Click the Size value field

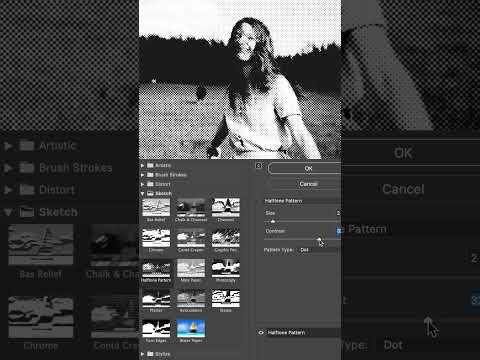click(x=338, y=213)
